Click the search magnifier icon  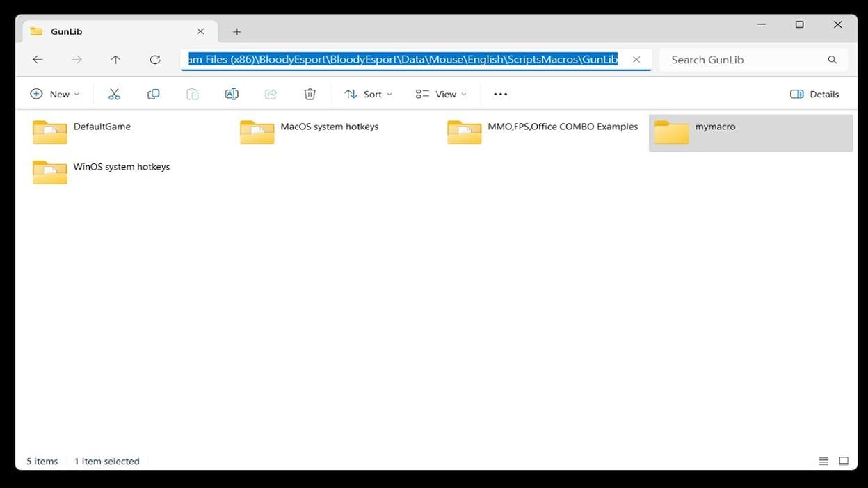832,60
